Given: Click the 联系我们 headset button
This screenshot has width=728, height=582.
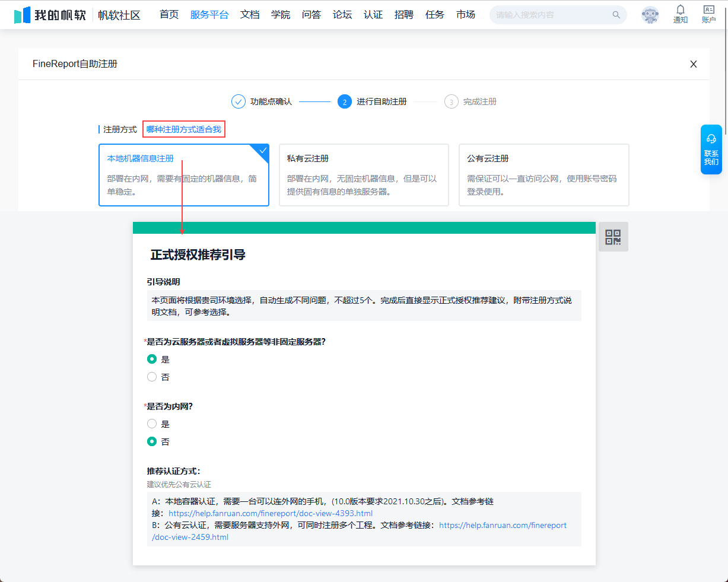Looking at the screenshot, I should (711, 150).
